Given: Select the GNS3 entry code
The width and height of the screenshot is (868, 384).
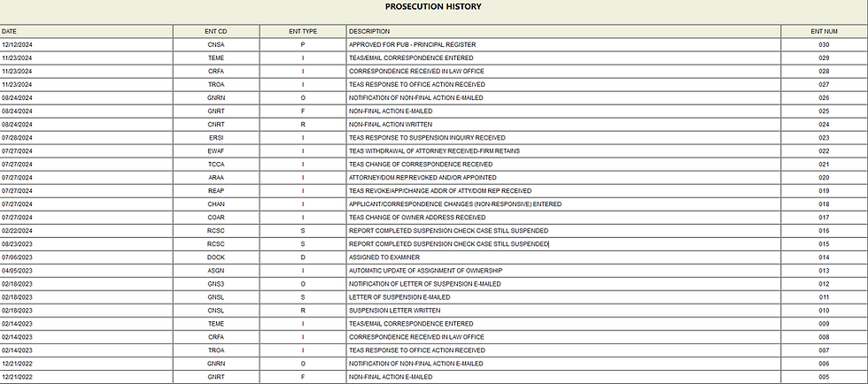Looking at the screenshot, I should [216, 284].
